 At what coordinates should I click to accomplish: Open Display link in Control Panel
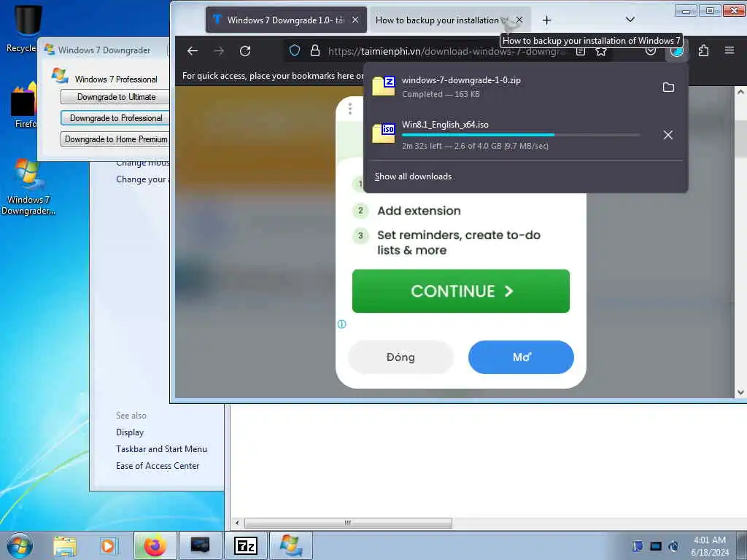pos(130,432)
